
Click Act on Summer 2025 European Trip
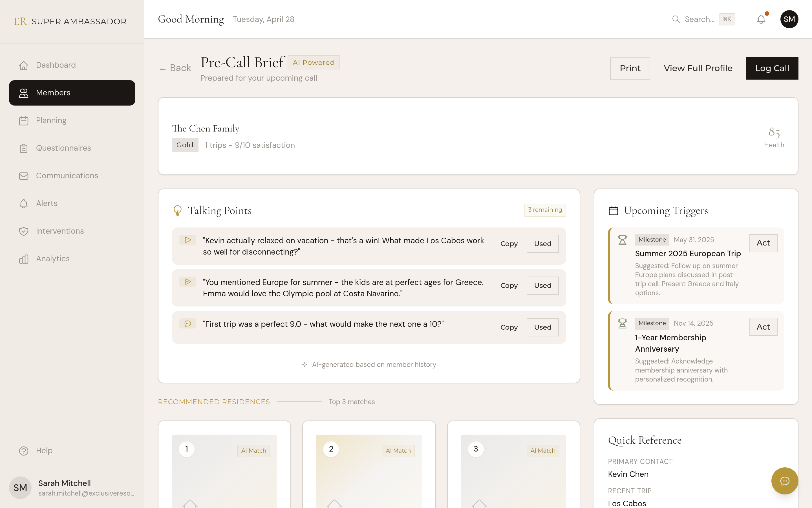coord(763,243)
